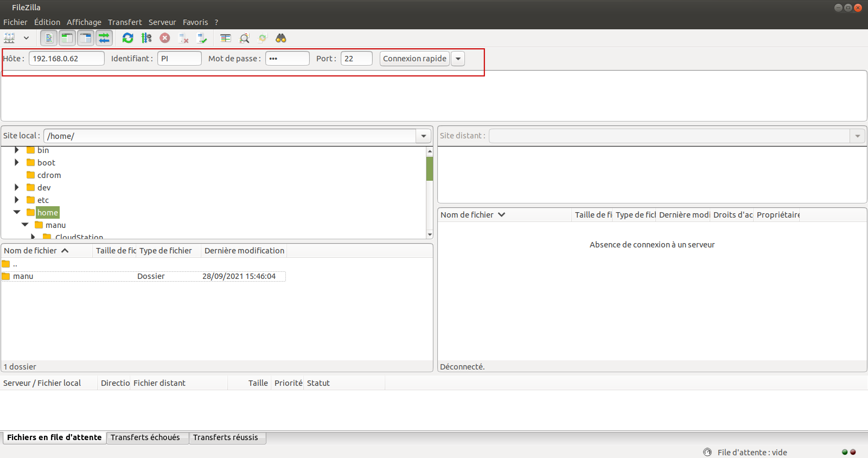The image size is (868, 458).
Task: Toggle directory comparison
Action: coord(244,38)
